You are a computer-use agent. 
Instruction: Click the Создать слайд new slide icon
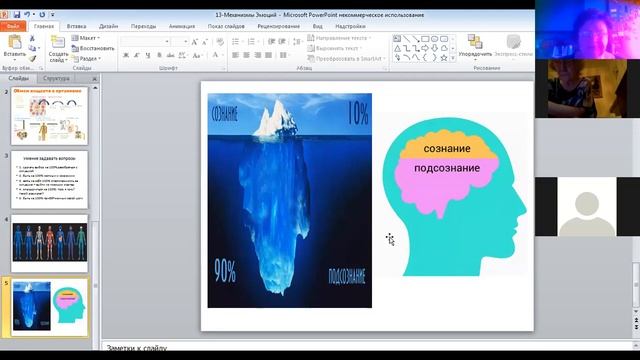[x=58, y=42]
